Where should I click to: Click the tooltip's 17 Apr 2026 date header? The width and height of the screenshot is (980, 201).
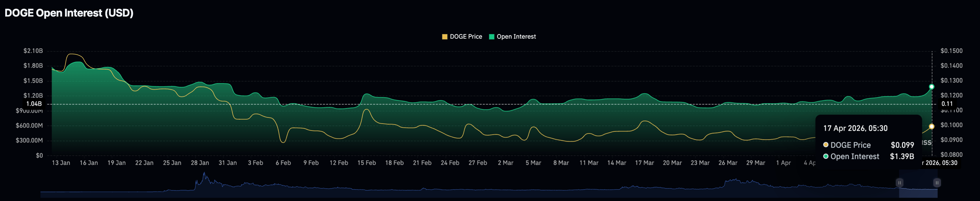855,128
